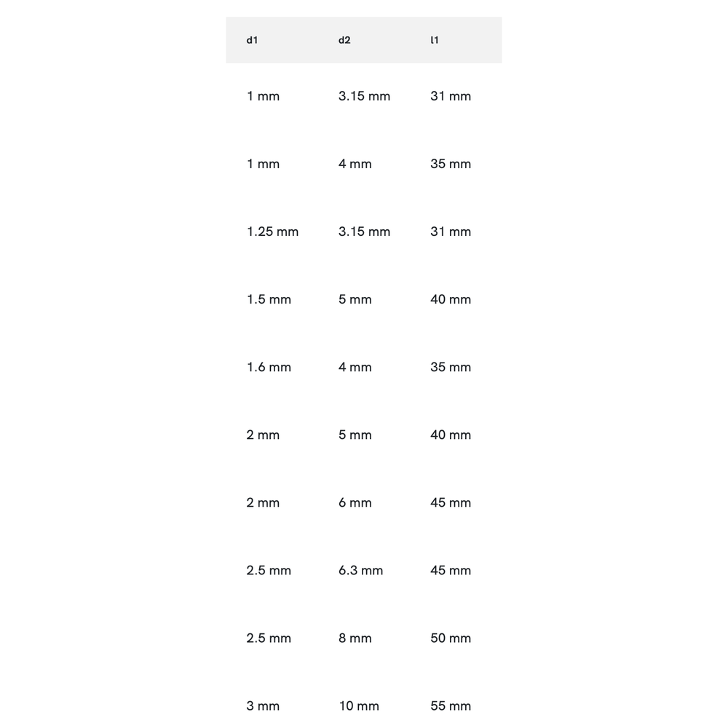Click the 55 mm l1 value

pyautogui.click(x=450, y=705)
